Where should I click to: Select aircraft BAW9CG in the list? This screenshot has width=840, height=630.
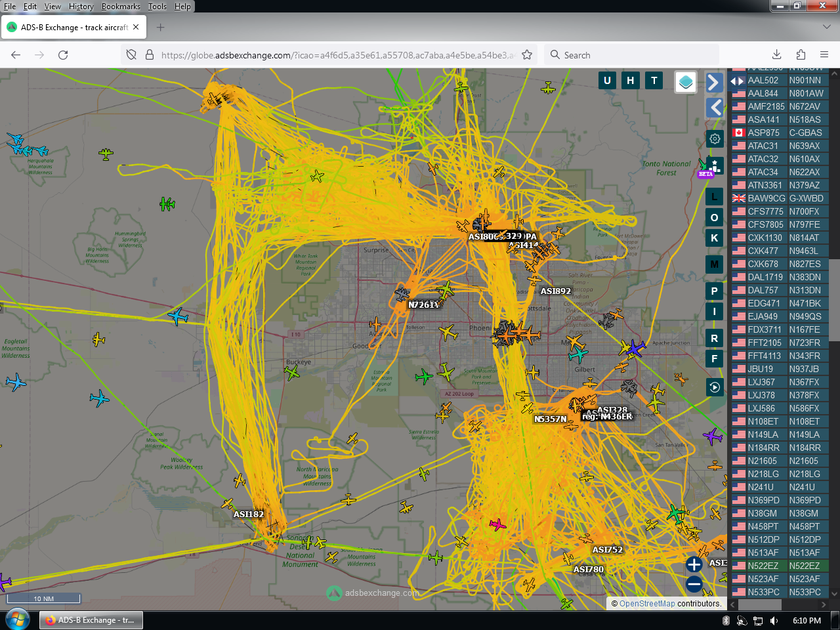tap(780, 198)
